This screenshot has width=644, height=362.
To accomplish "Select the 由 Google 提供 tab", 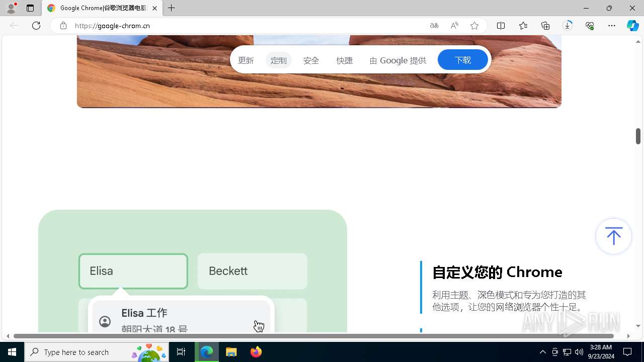I will pos(398,60).
